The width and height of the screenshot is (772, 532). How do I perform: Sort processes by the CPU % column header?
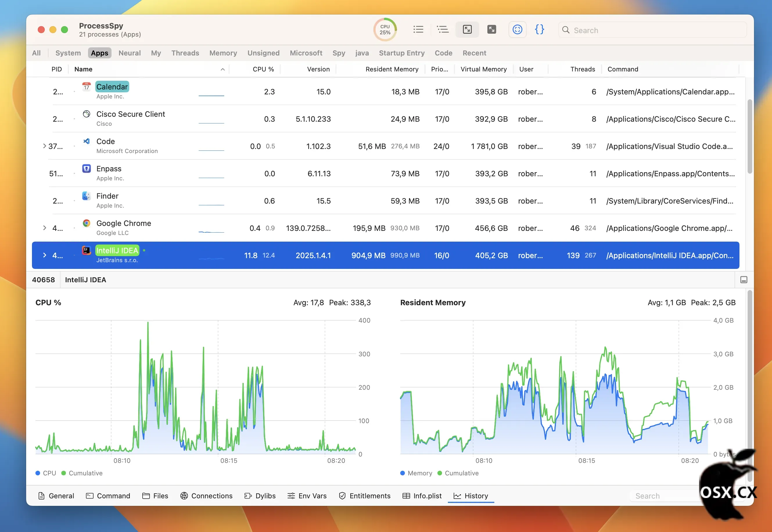[263, 69]
